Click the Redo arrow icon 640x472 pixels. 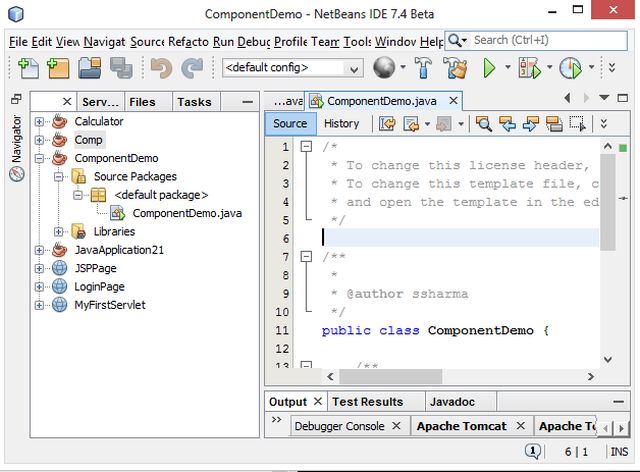pyautogui.click(x=192, y=68)
